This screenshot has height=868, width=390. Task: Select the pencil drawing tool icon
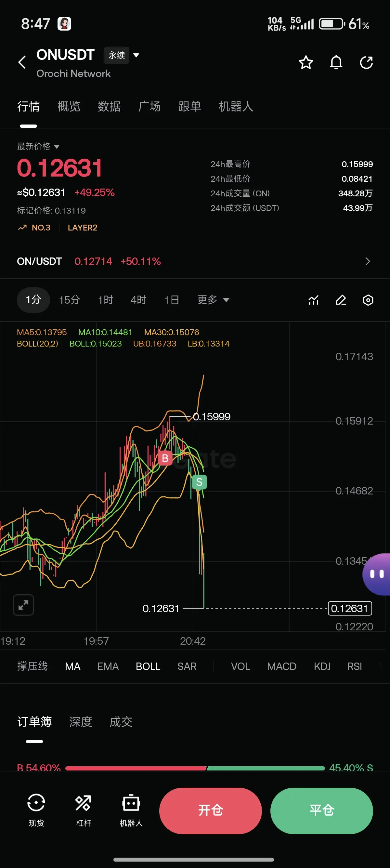(341, 300)
